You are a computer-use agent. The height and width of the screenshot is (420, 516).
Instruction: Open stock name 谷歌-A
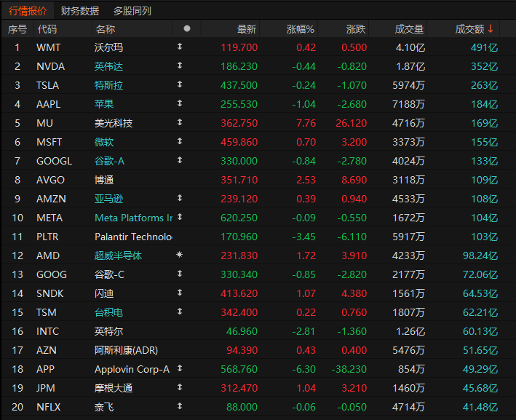pyautogui.click(x=109, y=161)
